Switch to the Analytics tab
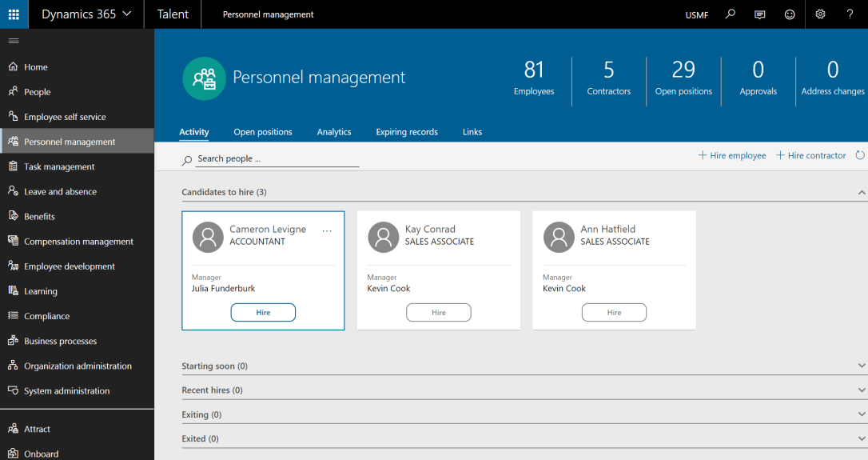868x460 pixels. point(334,132)
